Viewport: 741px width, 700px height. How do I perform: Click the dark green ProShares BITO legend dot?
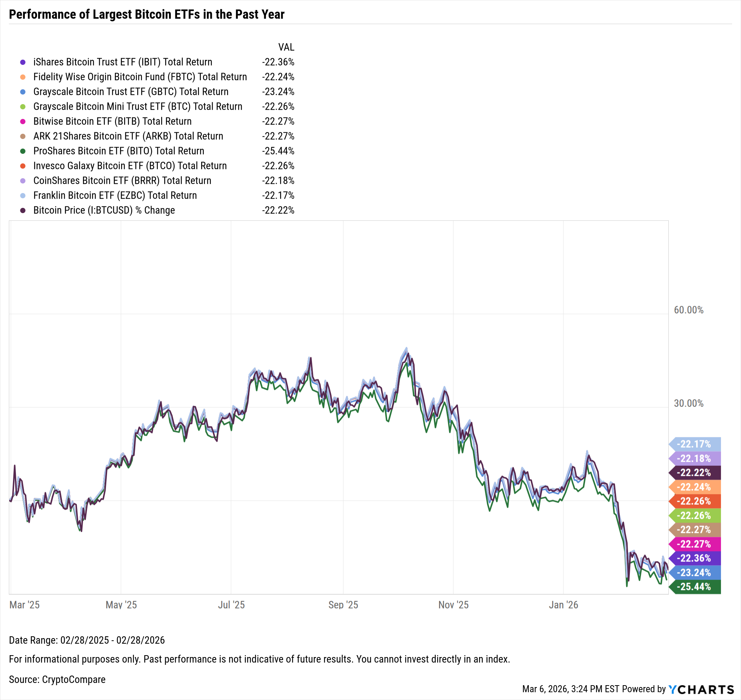point(23,151)
